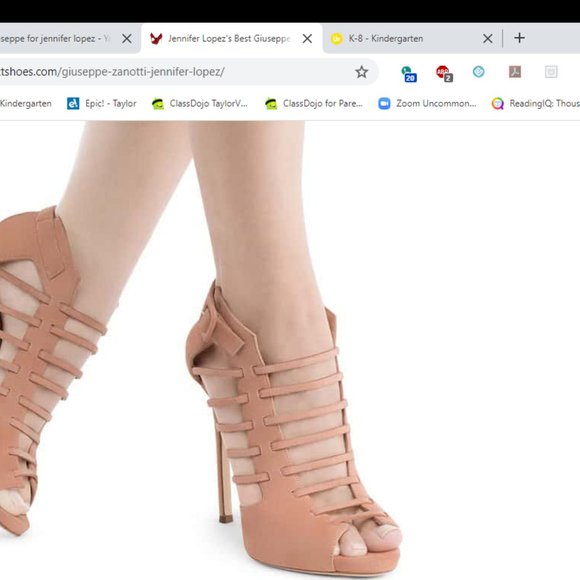
Task: Click the address bar URL
Action: [112, 72]
